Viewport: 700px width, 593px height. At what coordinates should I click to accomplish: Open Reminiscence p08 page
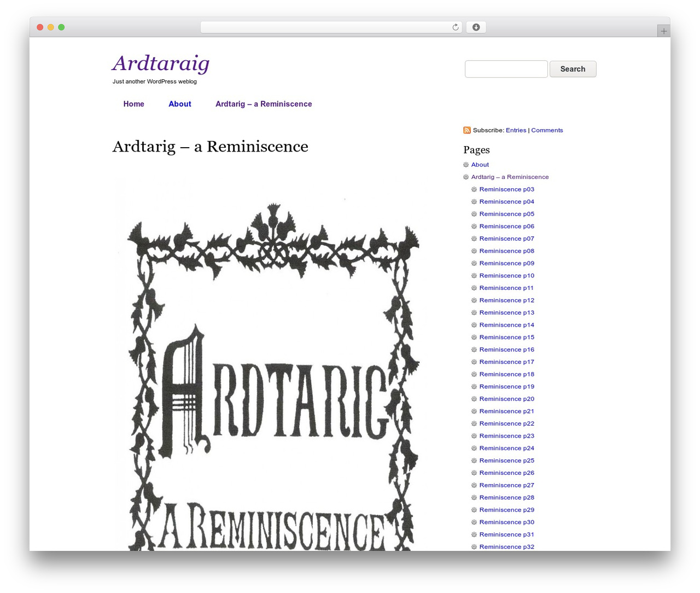(506, 251)
